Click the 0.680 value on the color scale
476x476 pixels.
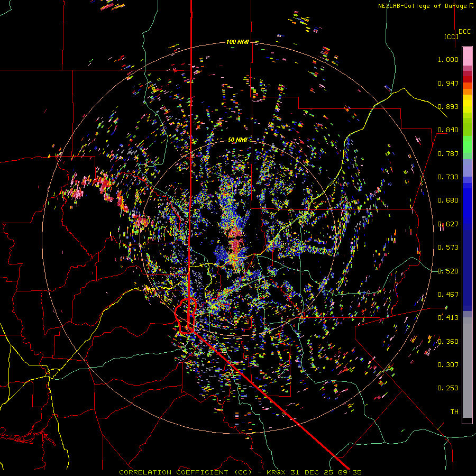(x=448, y=200)
